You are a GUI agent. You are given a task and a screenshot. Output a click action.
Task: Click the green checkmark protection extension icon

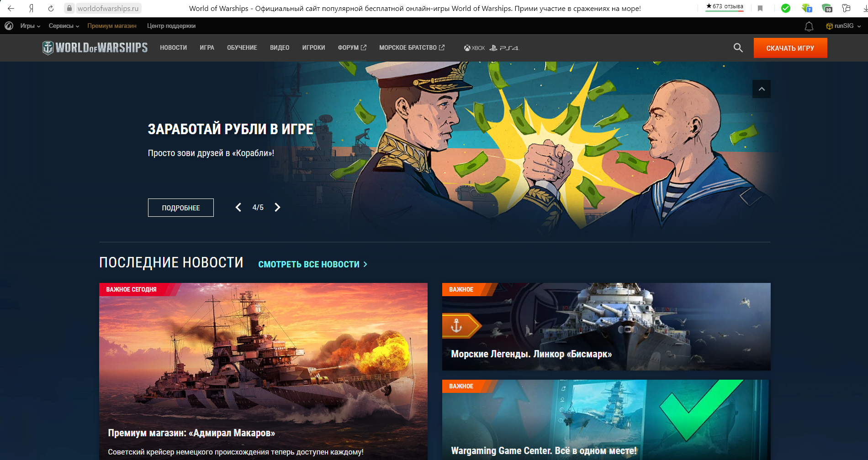pos(786,8)
